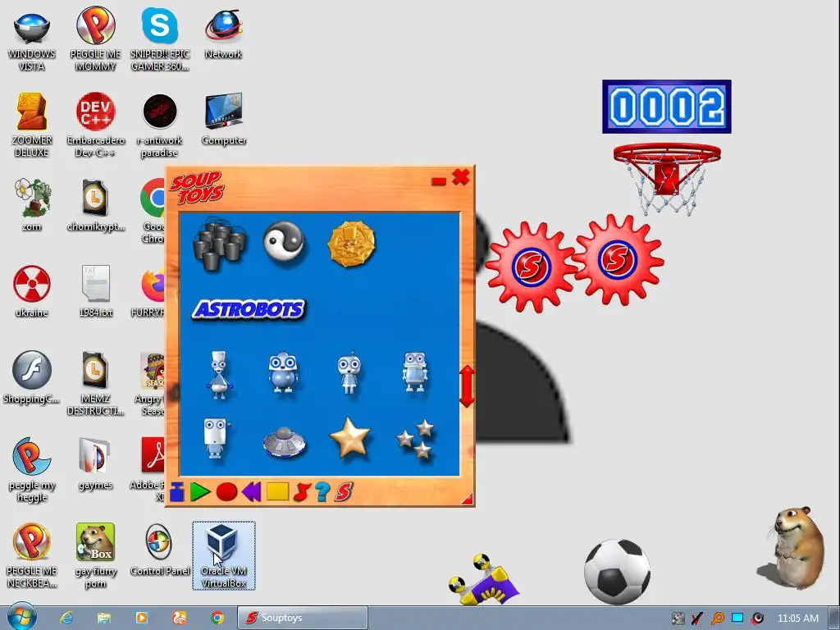Choose the square-head astrobot
Screen dimensions: 840x630
point(415,372)
